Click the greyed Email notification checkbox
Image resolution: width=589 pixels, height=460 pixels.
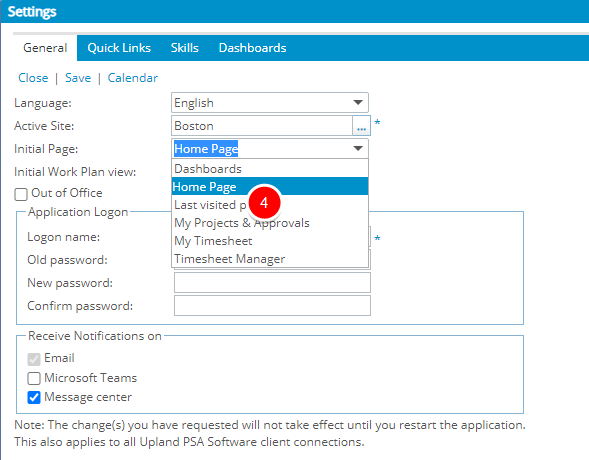click(34, 359)
